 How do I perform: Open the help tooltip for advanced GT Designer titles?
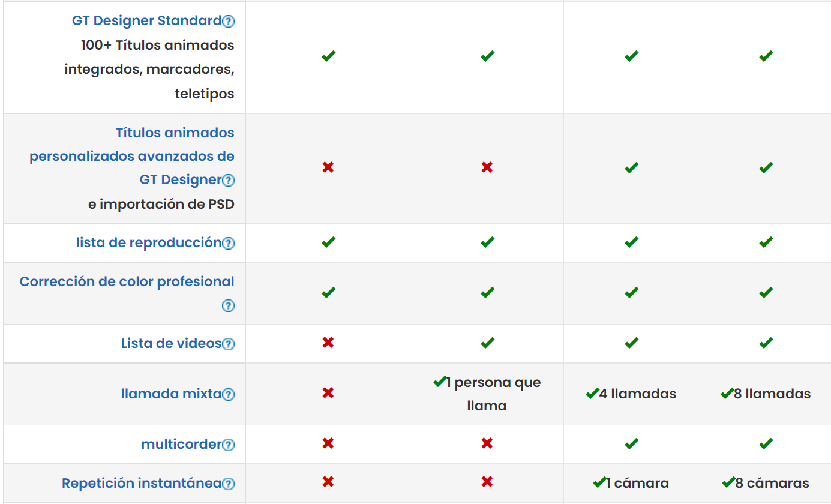pyautogui.click(x=228, y=181)
